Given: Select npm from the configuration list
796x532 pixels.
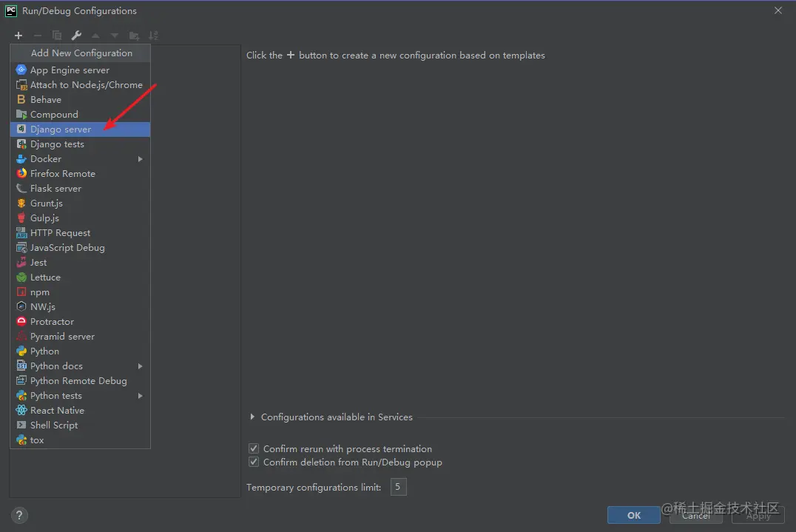Looking at the screenshot, I should [x=80, y=292].
